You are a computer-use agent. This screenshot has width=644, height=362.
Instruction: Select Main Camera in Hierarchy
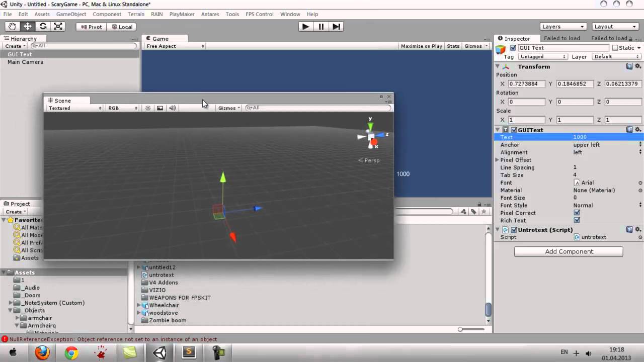point(25,62)
